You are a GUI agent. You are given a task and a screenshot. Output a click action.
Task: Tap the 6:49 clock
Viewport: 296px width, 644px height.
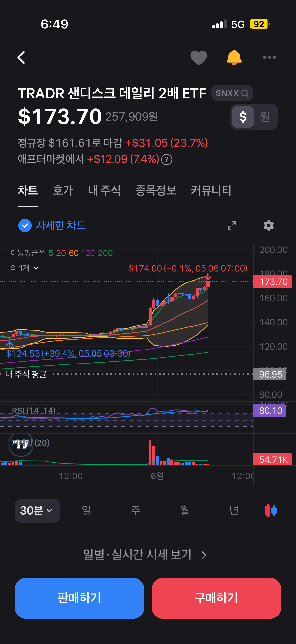pos(54,24)
